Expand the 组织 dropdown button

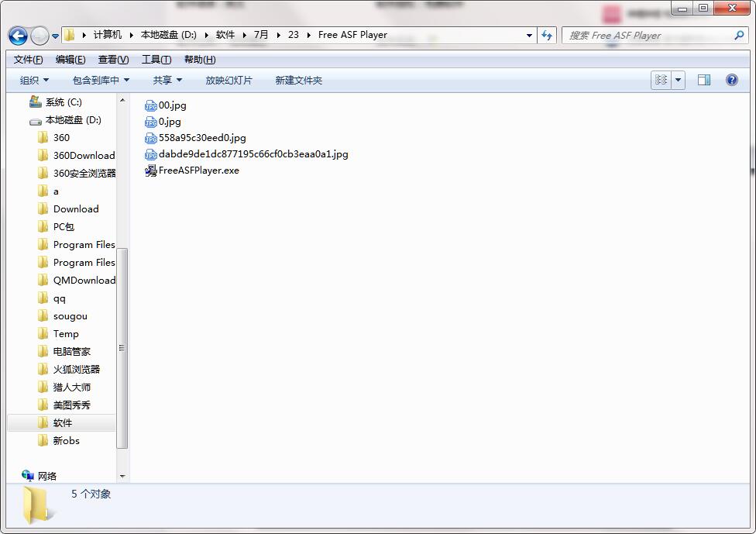[x=34, y=80]
